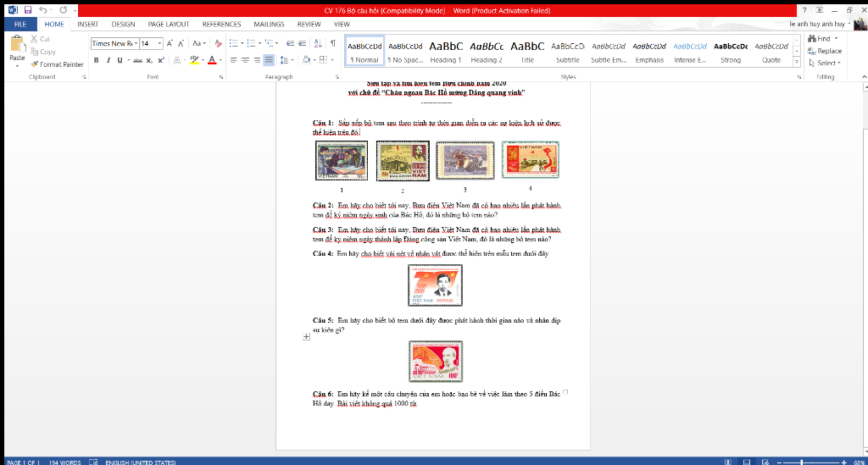Expand the bullet list dropdown

[242, 43]
